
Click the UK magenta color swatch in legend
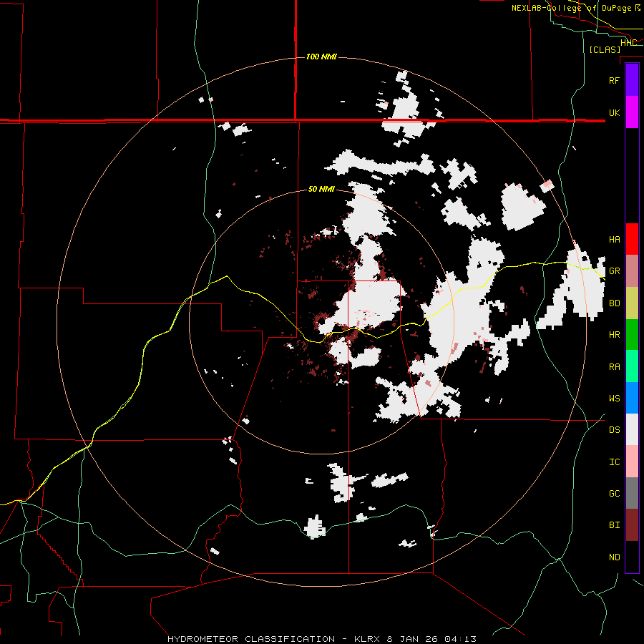tap(632, 112)
